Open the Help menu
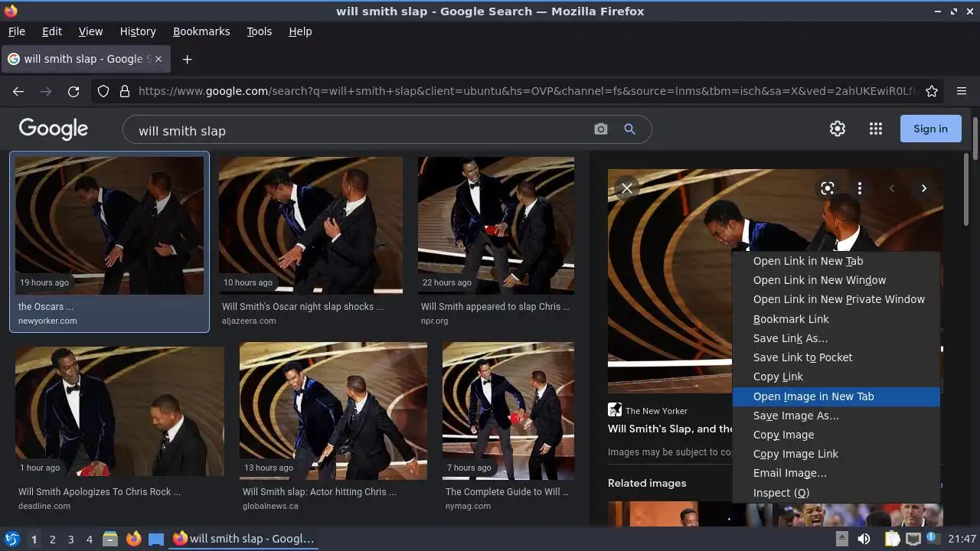 coord(300,31)
